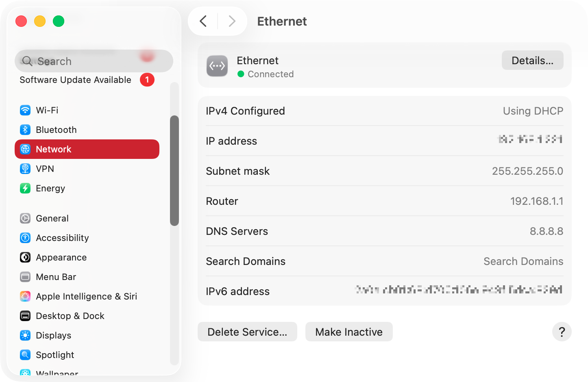588x382 pixels.
Task: Click the Bluetooth icon
Action: coord(25,130)
